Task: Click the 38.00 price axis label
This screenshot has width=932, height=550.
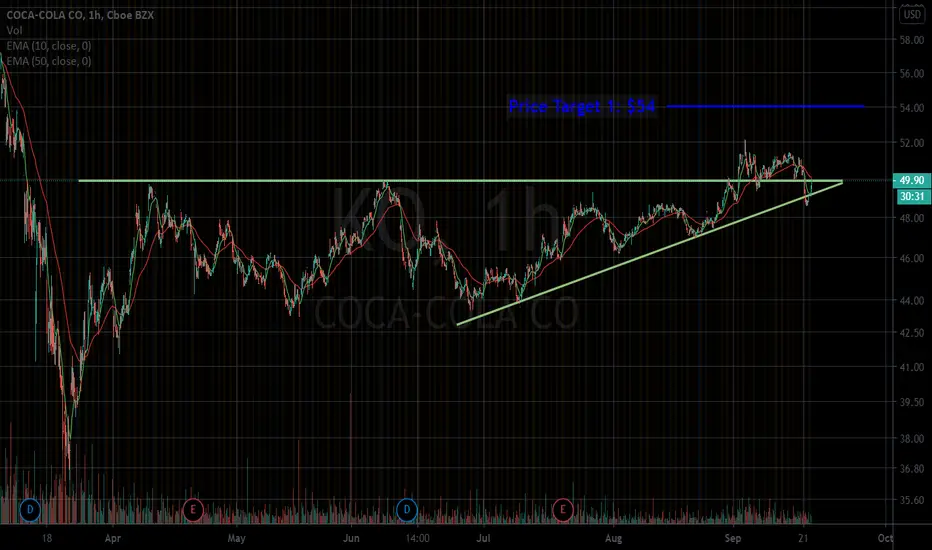Action: (912, 439)
